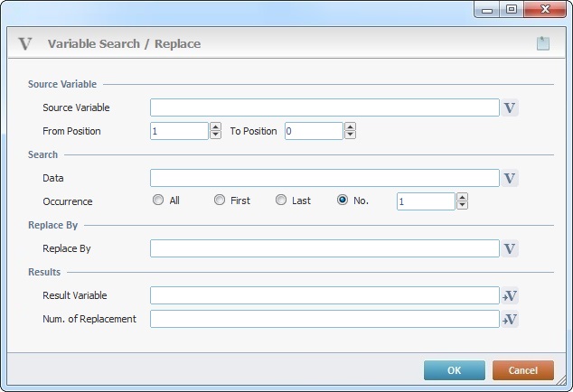Focus the Search Data input field
Screen dimensions: 573x392
pyautogui.click(x=324, y=178)
